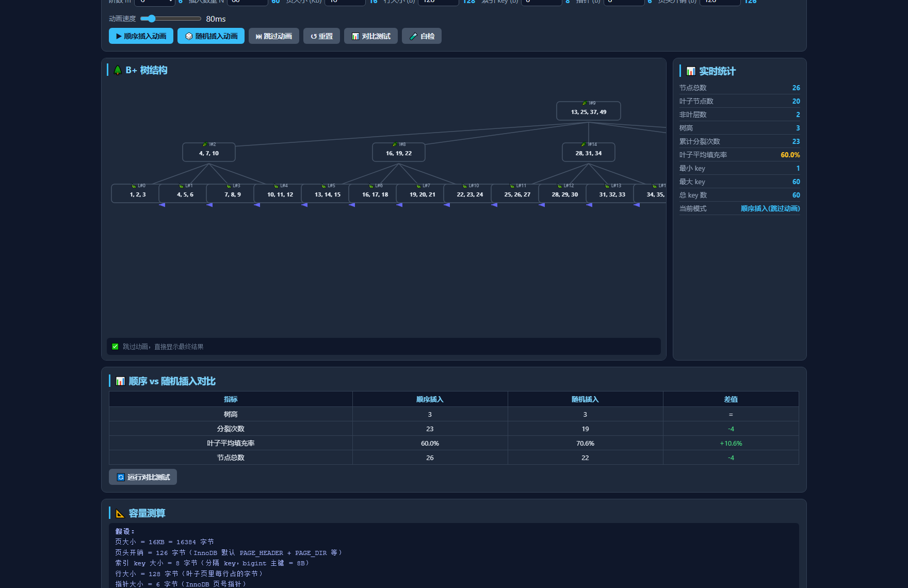This screenshot has height=588, width=908.
Task: Click leaf node L#6 containing 16, 17, 18
Action: click(375, 193)
